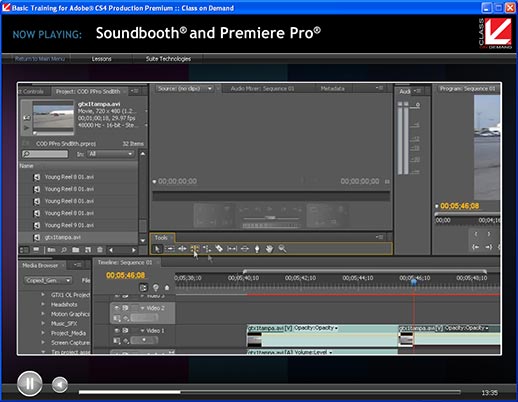Click the Set Encore Chapter Marker icon
This screenshot has width=518, height=402.
(x=156, y=288)
